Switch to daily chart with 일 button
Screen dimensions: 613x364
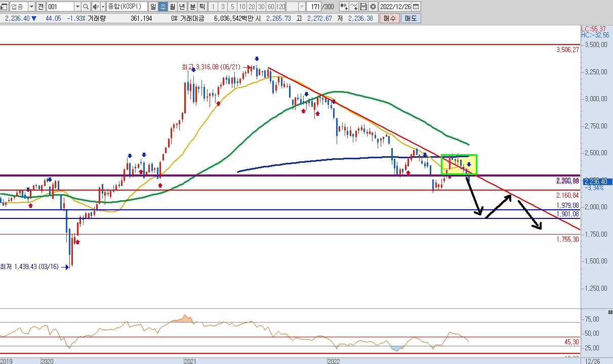153,7
